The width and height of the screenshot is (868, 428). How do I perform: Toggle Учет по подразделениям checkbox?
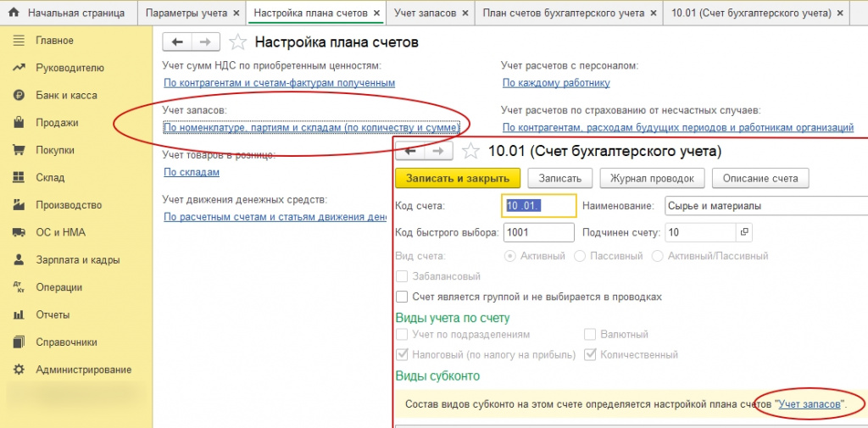tap(402, 335)
